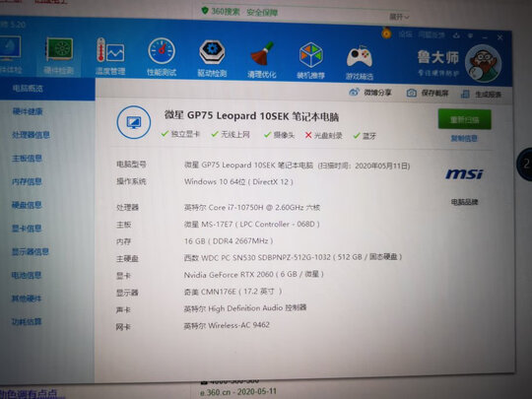Click 360搜索 shield icon in browser behind
The image size is (532, 399).
coord(205,11)
